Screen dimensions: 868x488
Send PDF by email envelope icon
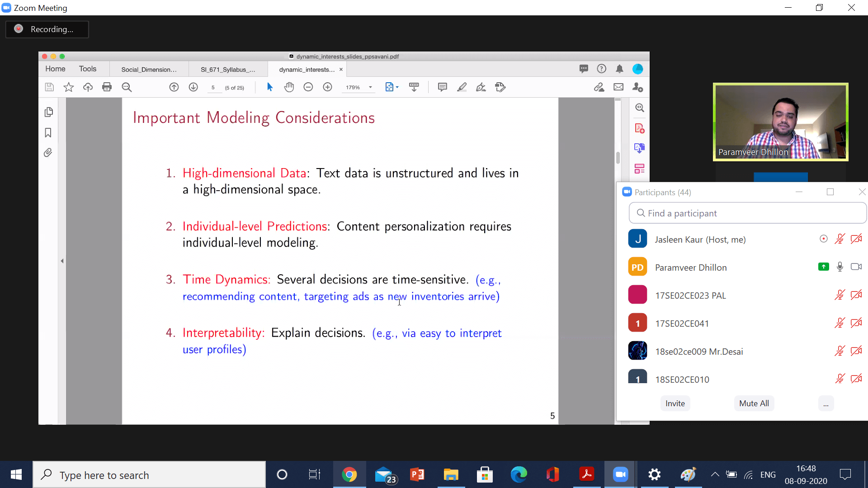(618, 87)
